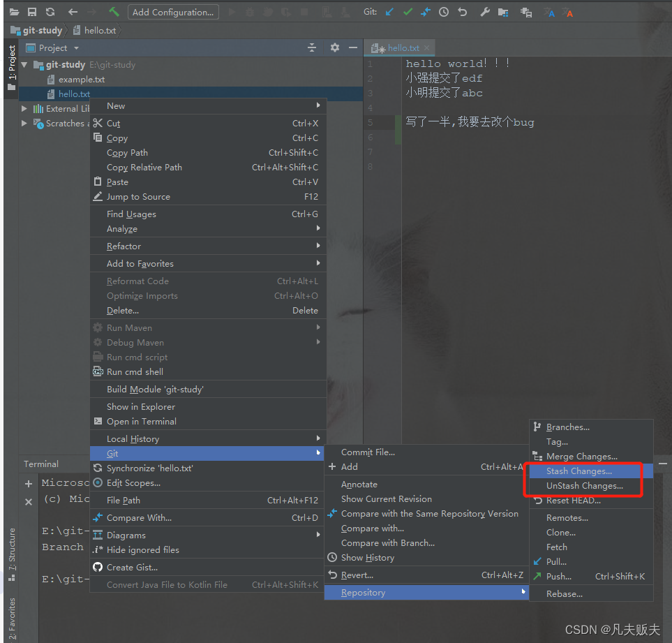The image size is (672, 643).
Task: Expand the Diagrams submenu
Action: pyautogui.click(x=208, y=535)
